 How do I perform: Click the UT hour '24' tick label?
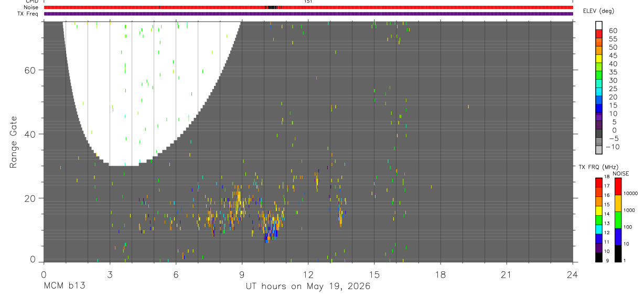573,274
